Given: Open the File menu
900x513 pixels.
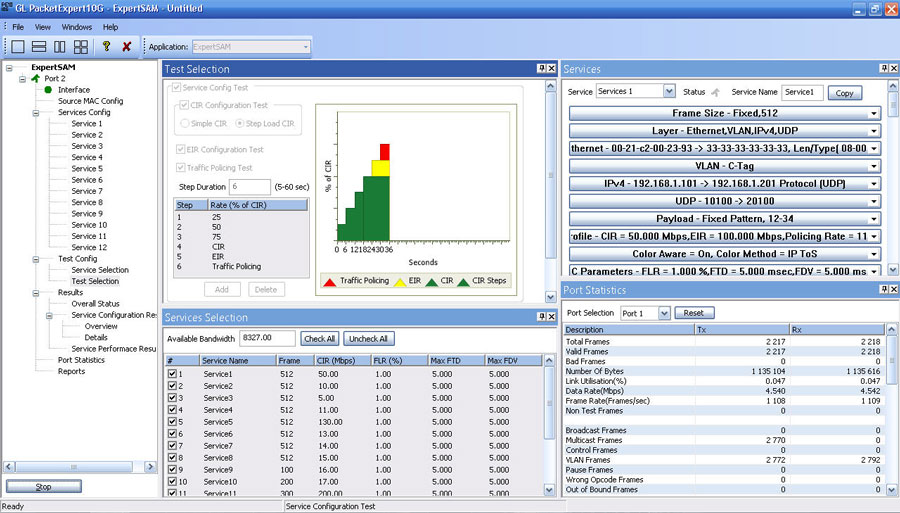Looking at the screenshot, I should (18, 27).
